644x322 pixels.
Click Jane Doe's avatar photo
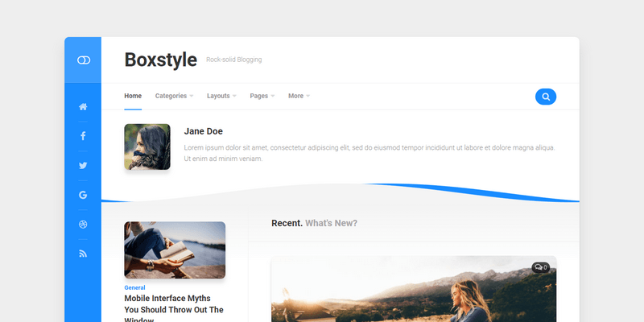coord(147,147)
